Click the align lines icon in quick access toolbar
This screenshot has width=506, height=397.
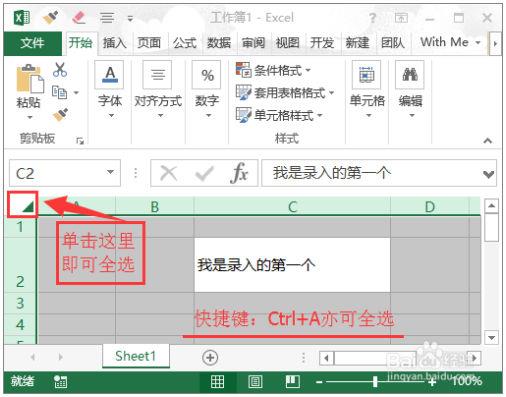[x=107, y=18]
